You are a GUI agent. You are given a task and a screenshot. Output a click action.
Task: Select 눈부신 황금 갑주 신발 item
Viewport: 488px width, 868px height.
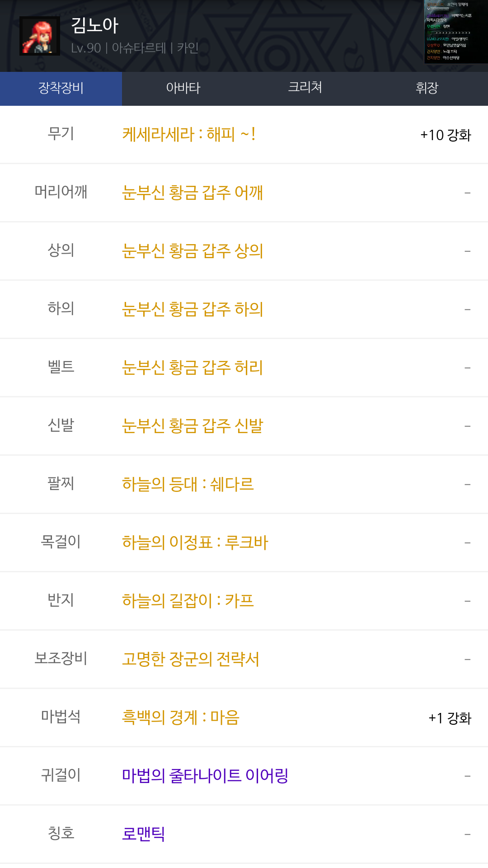click(x=192, y=426)
